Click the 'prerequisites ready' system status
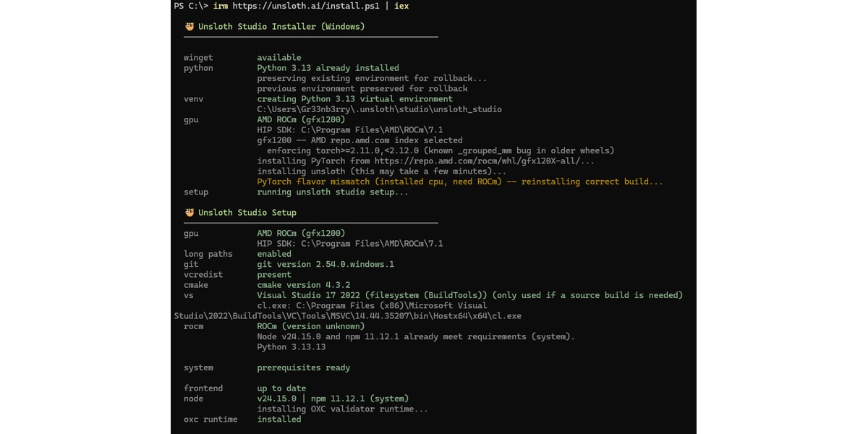 304,367
